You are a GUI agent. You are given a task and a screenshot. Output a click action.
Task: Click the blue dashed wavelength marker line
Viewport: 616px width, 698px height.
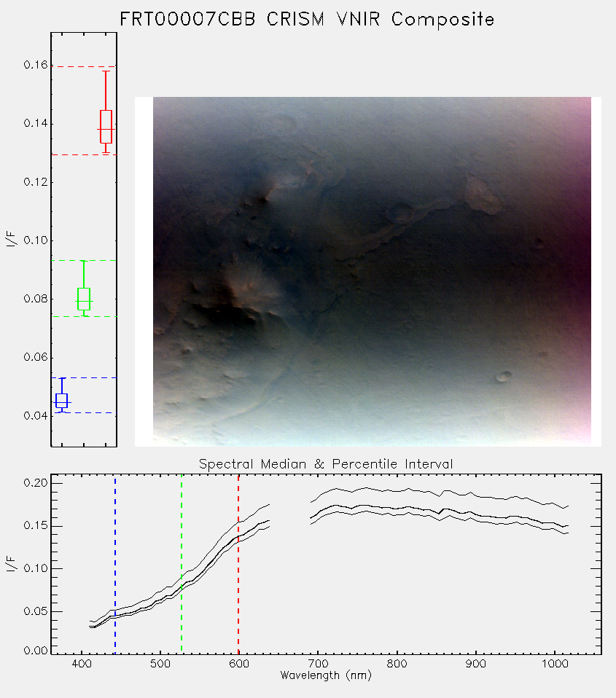coord(115,565)
